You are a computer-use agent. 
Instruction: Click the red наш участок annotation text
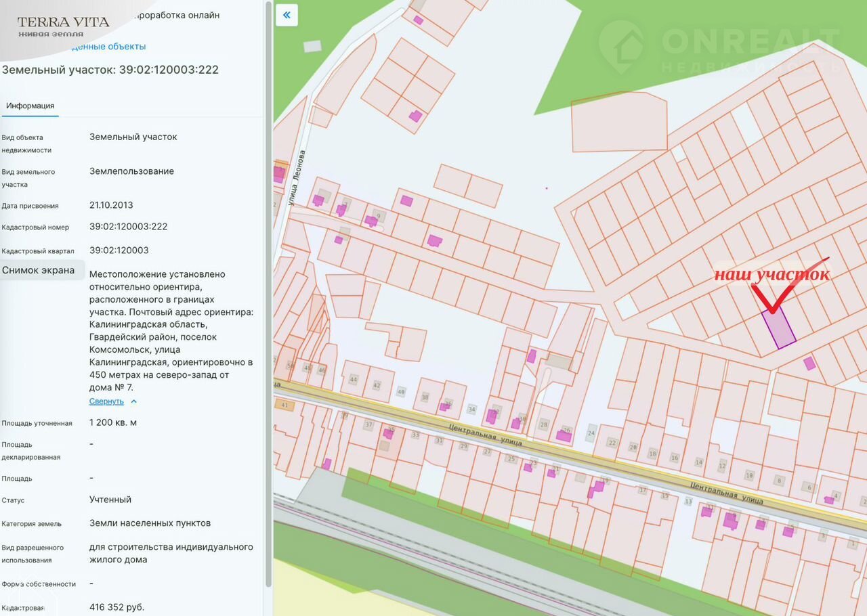pyautogui.click(x=771, y=275)
